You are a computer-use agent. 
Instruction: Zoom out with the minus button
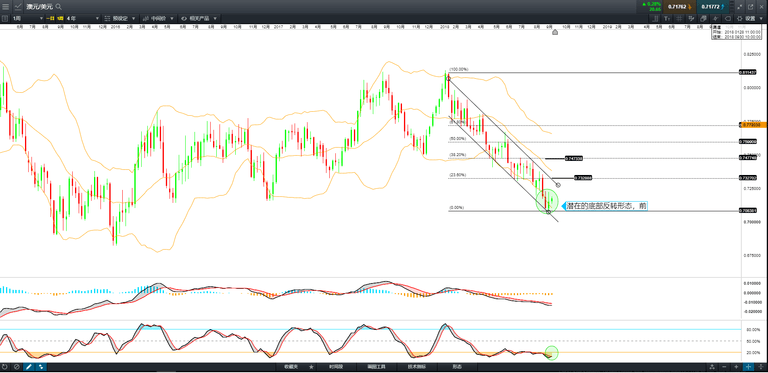pos(724,367)
